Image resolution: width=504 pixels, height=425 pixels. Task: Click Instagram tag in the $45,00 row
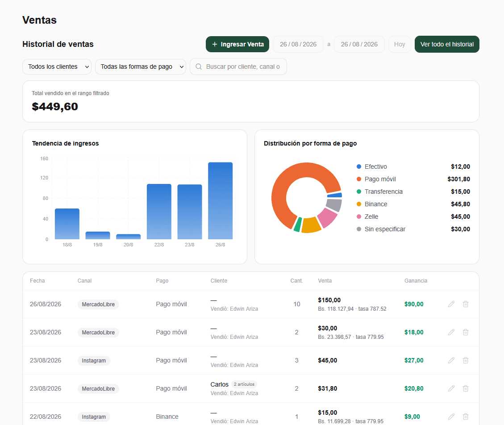pos(94,361)
